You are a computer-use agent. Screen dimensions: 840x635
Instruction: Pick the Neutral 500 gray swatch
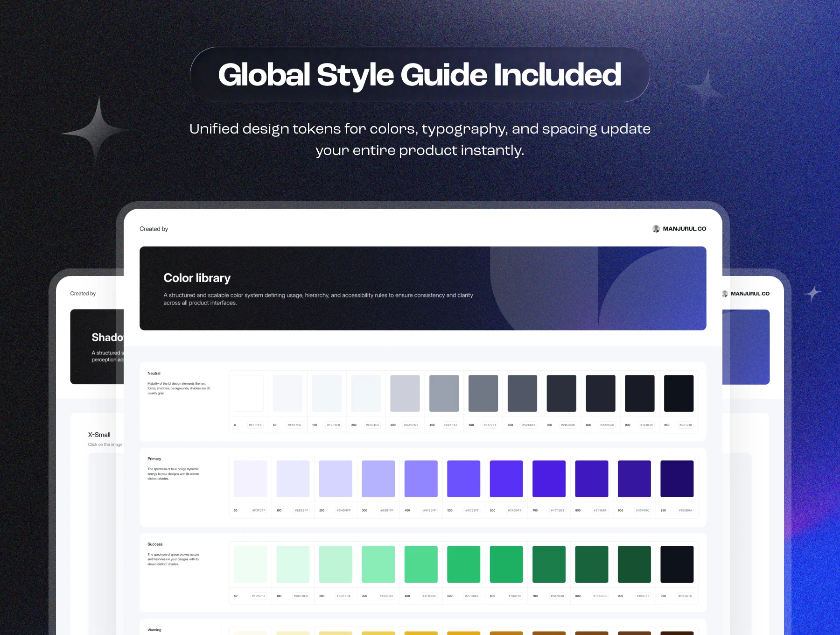click(x=483, y=393)
